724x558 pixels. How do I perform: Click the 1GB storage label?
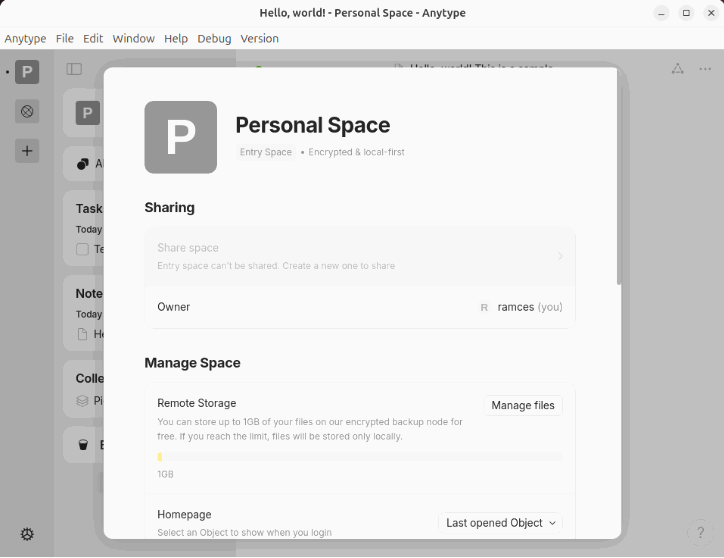[165, 474]
